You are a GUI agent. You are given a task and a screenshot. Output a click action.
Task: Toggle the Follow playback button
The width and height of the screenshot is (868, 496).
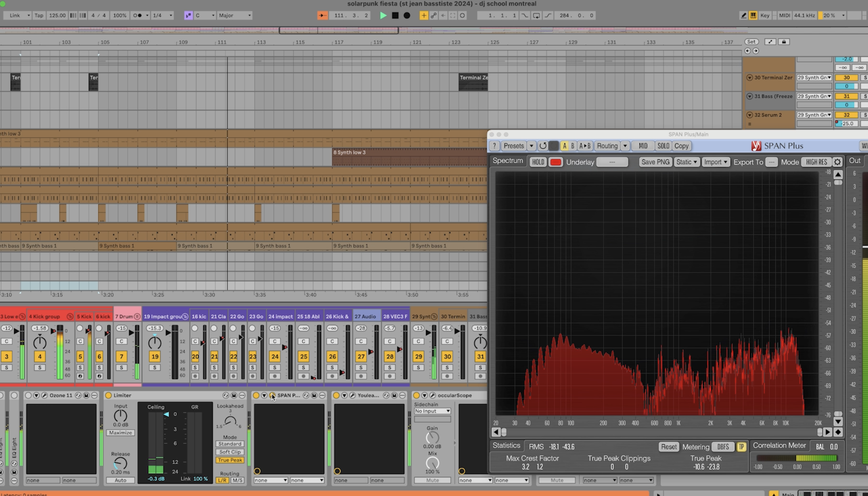coord(322,15)
